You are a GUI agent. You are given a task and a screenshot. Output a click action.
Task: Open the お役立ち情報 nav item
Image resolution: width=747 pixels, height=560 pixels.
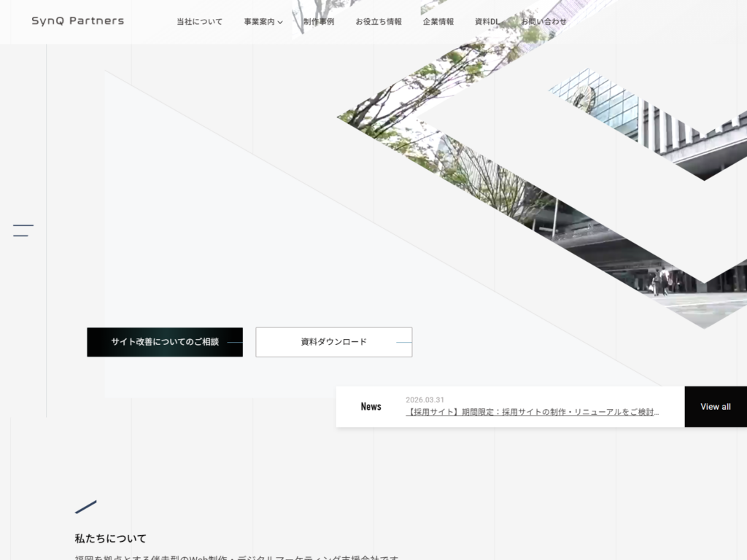tap(379, 22)
